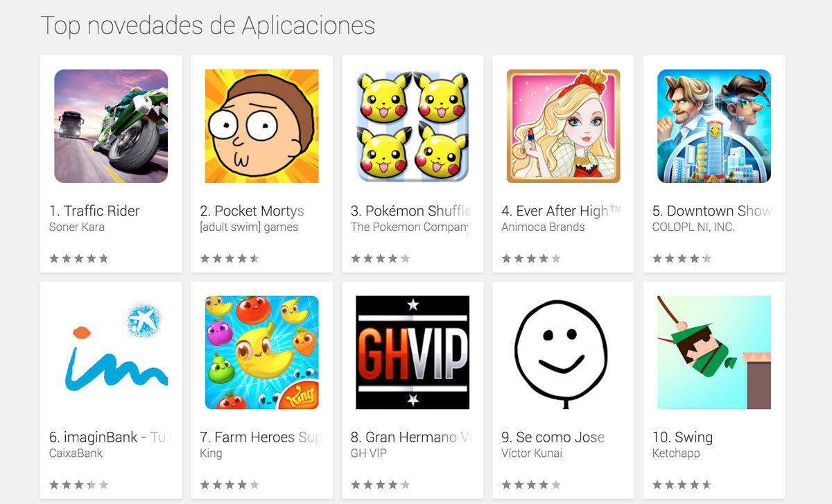Open the Traffic Rider motorcycle app icon

[111, 126]
